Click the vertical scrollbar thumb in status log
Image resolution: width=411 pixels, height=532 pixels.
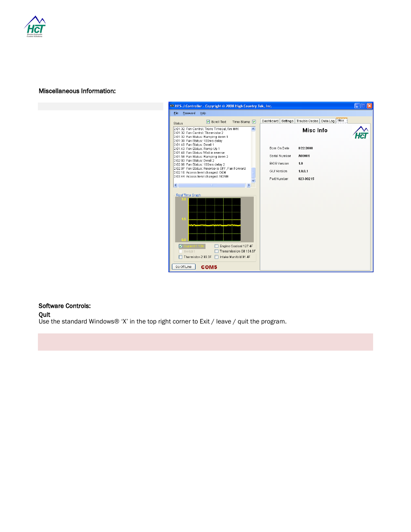(253, 173)
